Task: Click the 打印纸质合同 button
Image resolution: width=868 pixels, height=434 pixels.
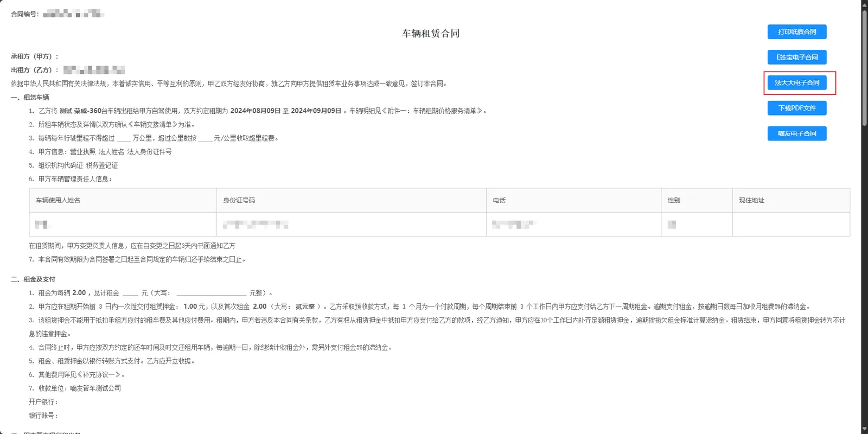Action: click(797, 32)
